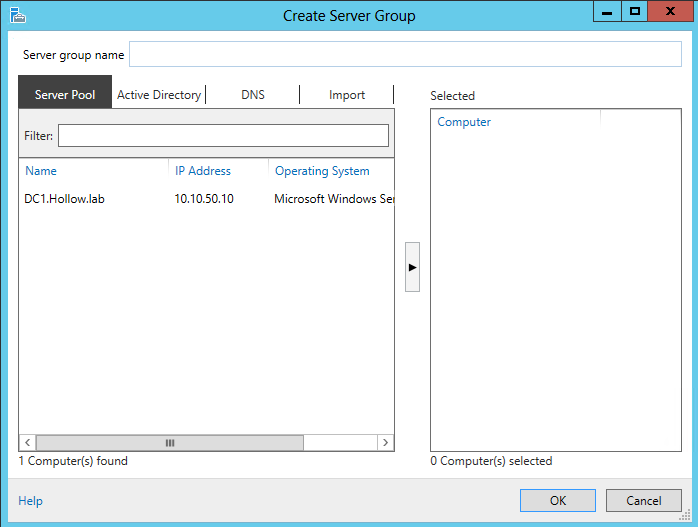
Task: Go to the Server Pool tab
Action: (65, 95)
